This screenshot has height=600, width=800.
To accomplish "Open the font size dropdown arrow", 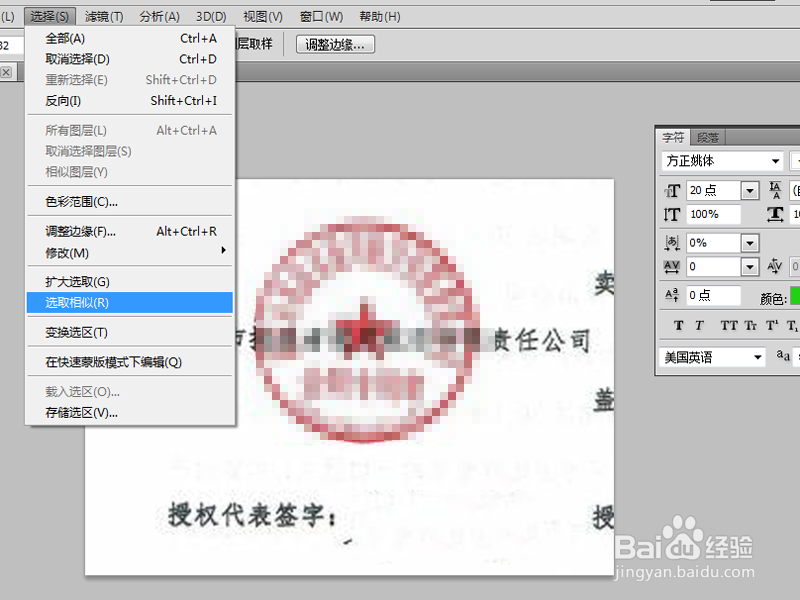I will pos(749,191).
